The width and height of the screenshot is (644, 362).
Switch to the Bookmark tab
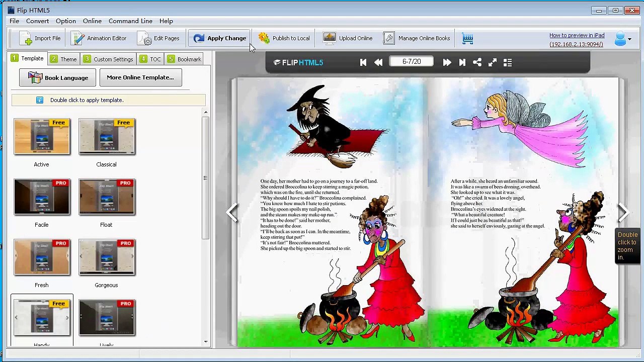pyautogui.click(x=184, y=59)
